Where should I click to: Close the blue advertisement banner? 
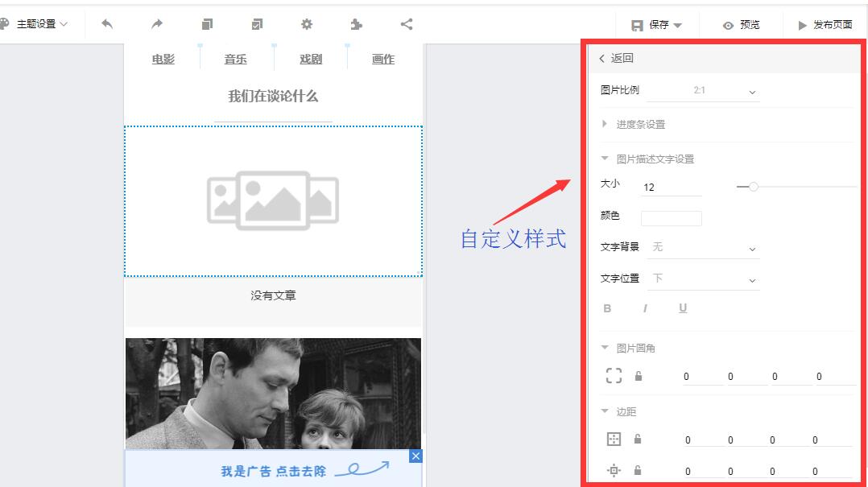pos(415,456)
